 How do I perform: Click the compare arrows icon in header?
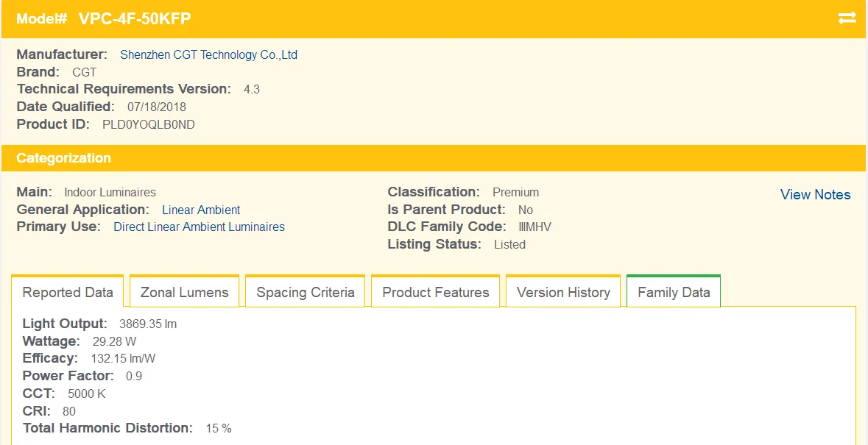coord(847,18)
